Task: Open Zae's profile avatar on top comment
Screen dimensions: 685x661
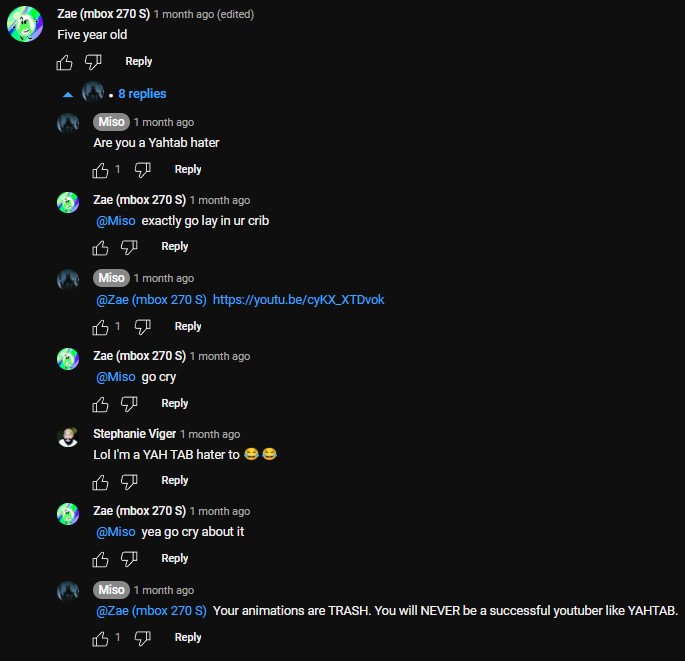Action: click(25, 24)
